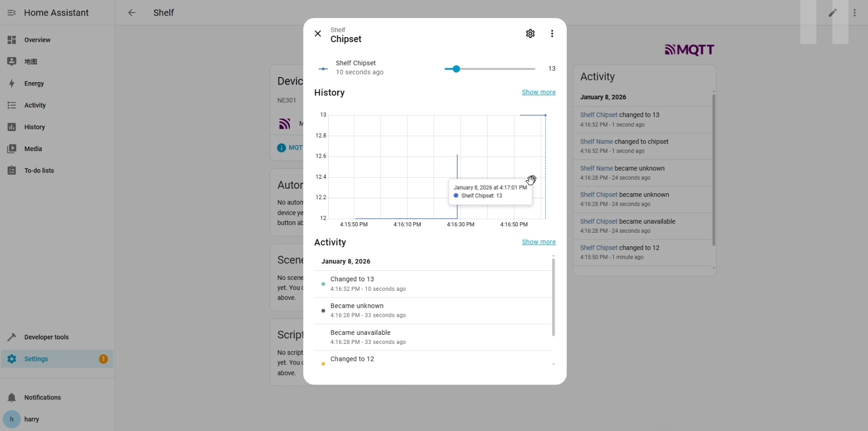Screen dimensions: 868x431
Task: Open To-do lists
Action: pos(39,171)
